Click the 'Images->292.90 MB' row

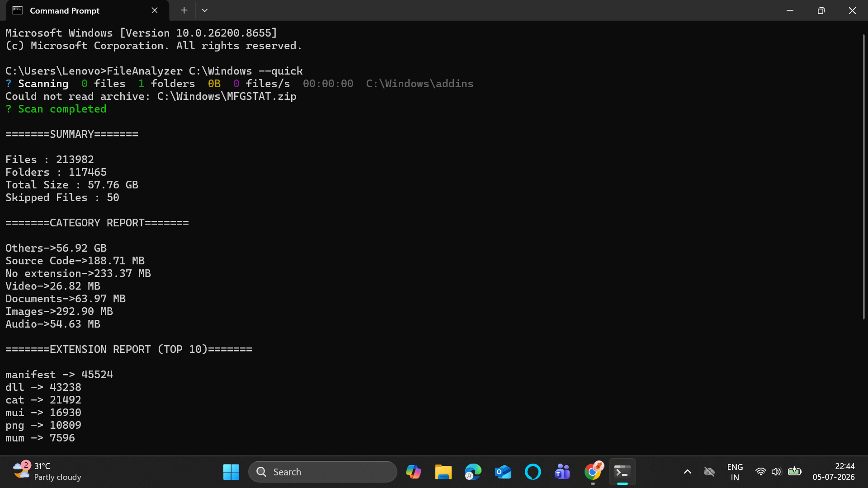click(x=59, y=311)
